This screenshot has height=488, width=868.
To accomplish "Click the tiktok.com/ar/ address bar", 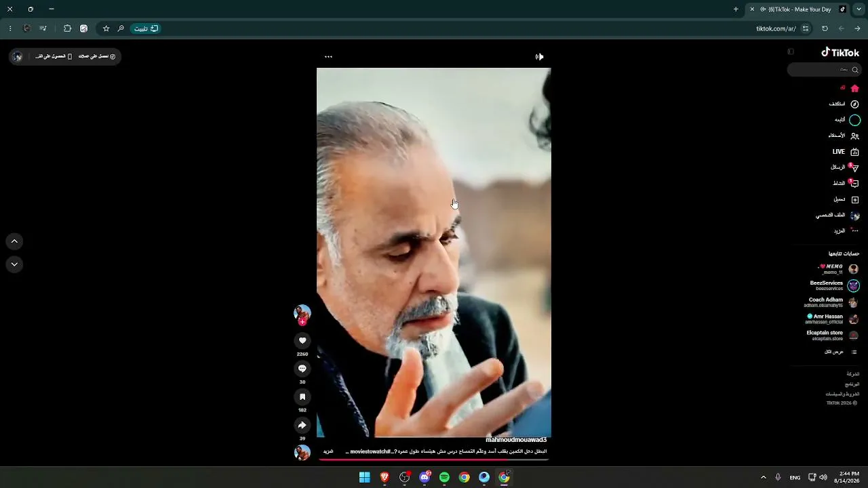I will tap(776, 28).
